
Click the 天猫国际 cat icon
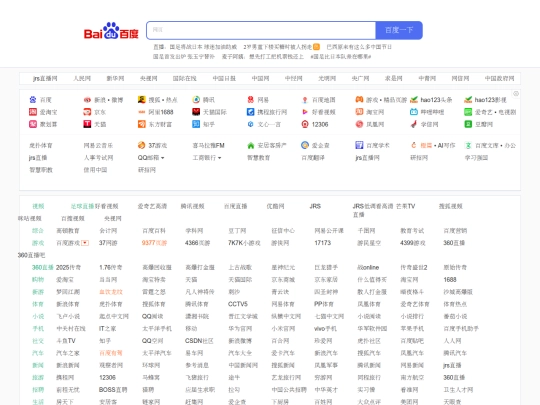coord(196,112)
